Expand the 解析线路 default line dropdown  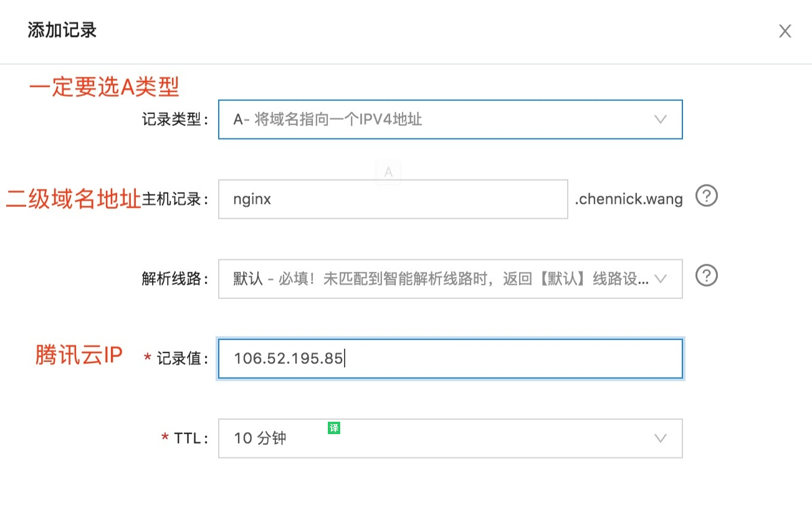[451, 278]
